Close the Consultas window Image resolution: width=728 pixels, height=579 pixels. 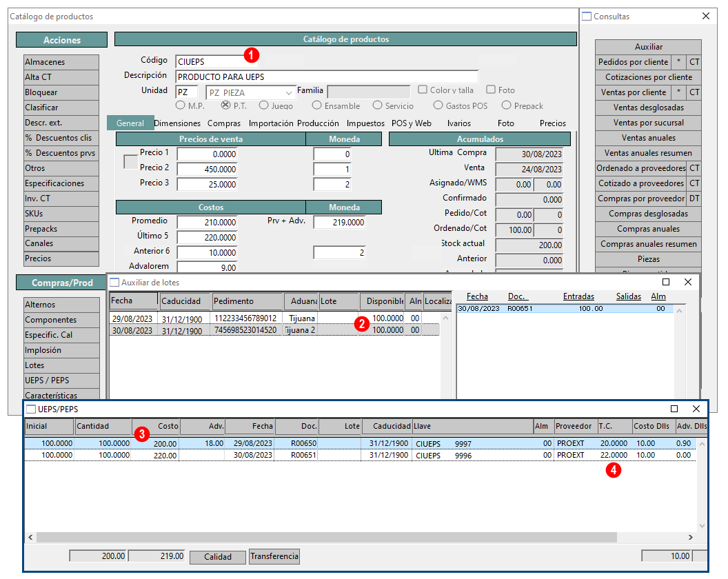(706, 17)
